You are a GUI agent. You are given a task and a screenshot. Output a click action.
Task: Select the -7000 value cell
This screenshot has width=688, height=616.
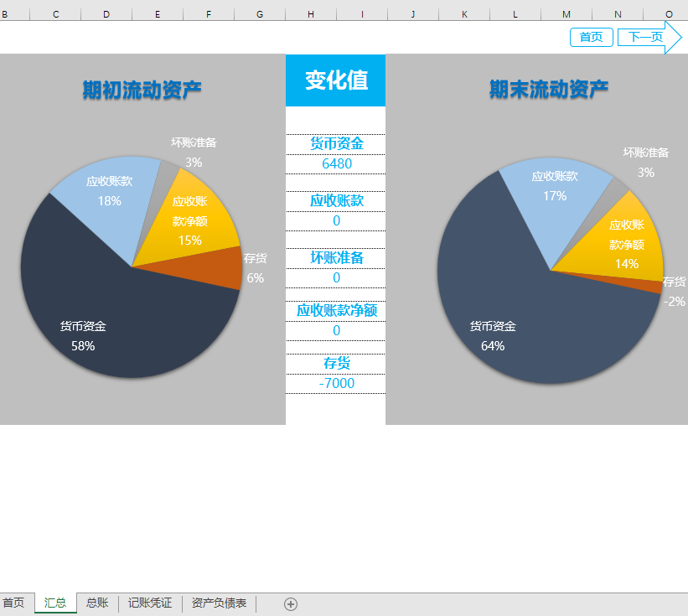336,384
